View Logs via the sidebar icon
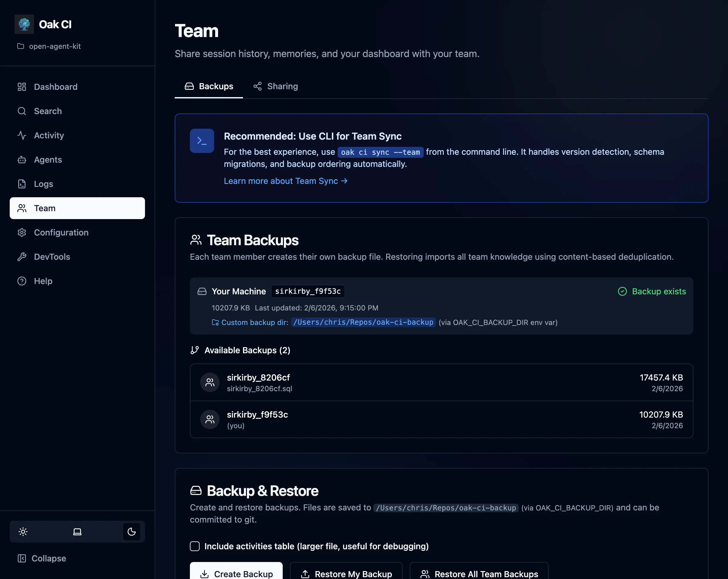 click(43, 184)
